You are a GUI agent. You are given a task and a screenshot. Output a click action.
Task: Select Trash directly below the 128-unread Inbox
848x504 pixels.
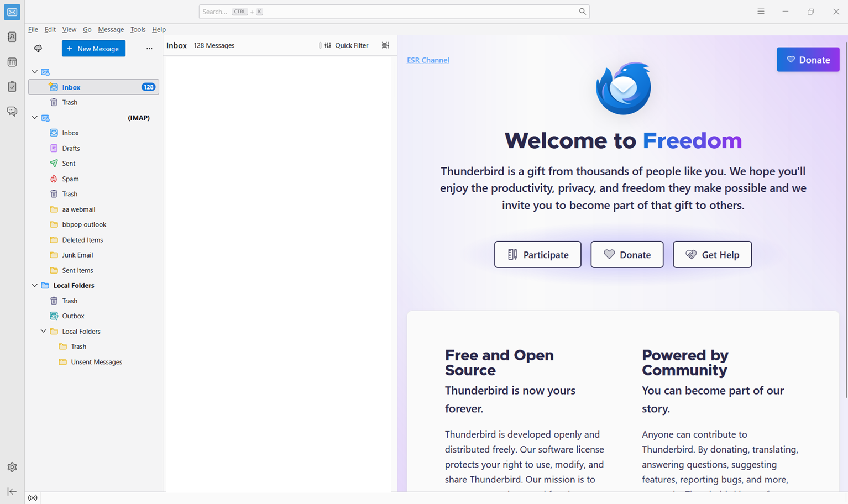[x=93, y=102]
